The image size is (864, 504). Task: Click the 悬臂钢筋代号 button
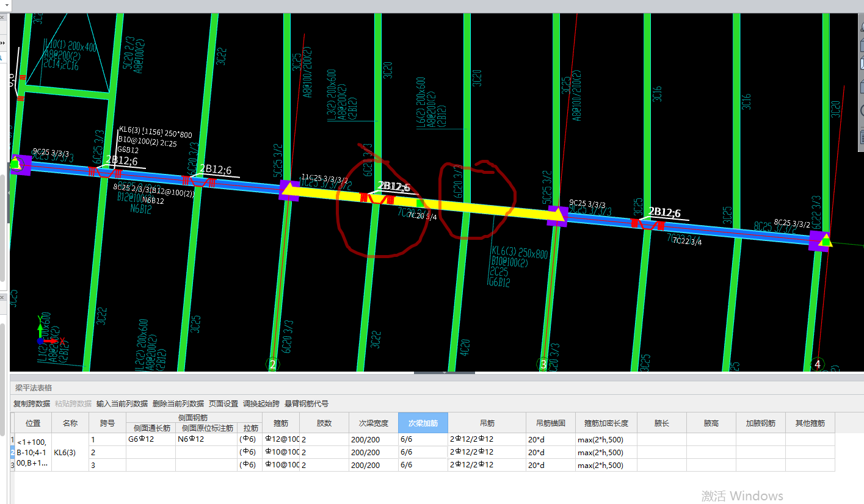(307, 404)
